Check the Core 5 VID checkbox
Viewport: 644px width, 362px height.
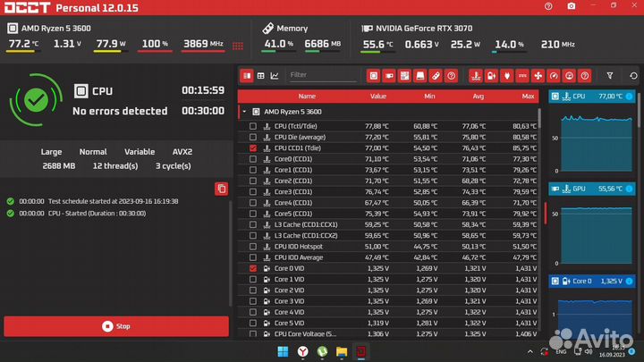pos(253,324)
